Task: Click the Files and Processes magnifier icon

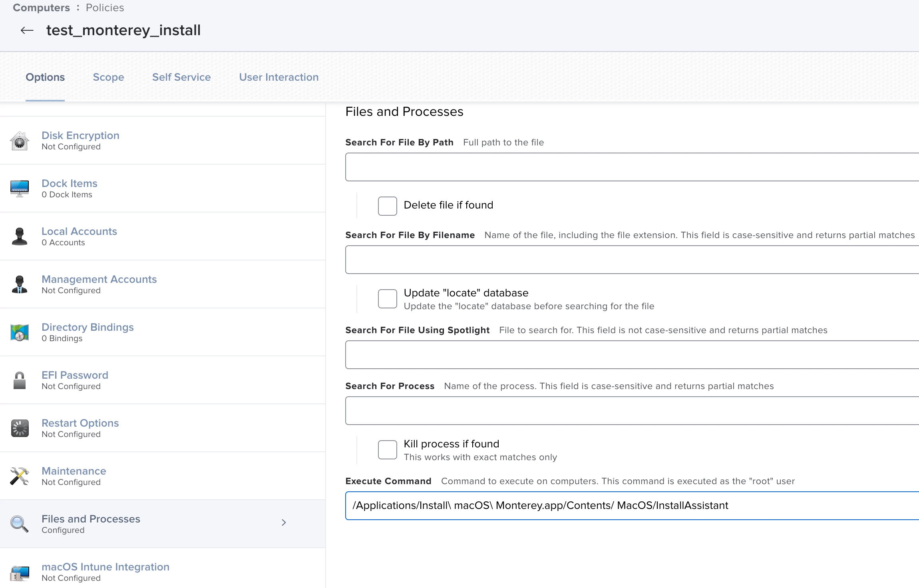Action: click(20, 524)
